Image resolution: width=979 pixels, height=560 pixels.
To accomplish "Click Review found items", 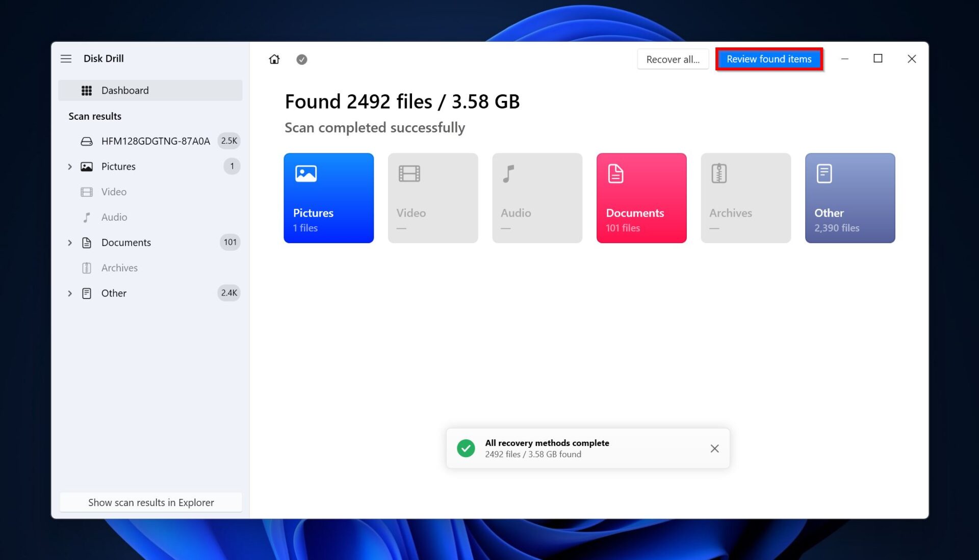I will pyautogui.click(x=769, y=59).
